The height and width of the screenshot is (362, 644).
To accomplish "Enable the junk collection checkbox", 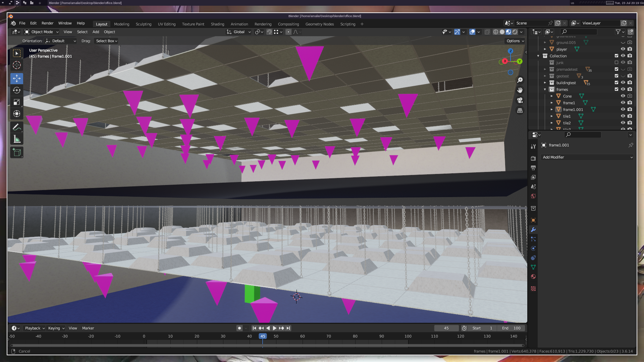I will coord(616,62).
